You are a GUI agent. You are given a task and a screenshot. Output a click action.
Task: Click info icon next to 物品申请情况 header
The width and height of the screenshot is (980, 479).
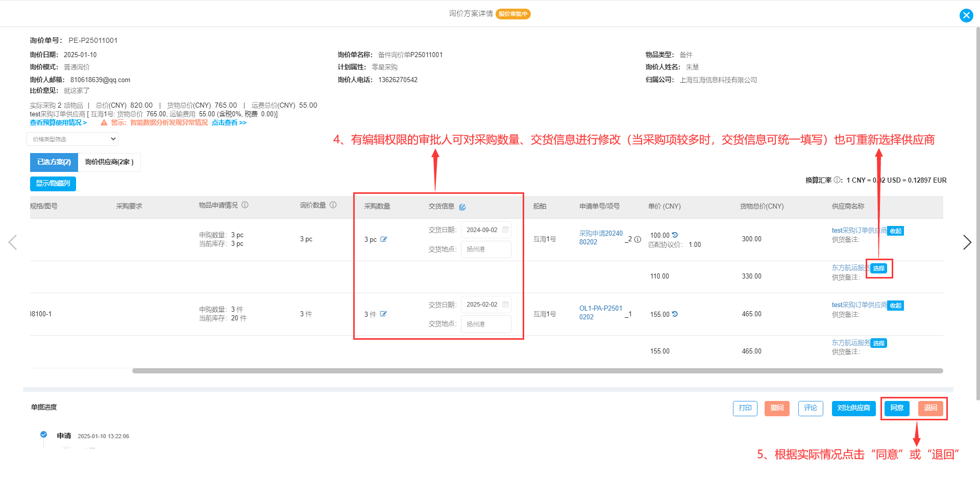tap(245, 205)
